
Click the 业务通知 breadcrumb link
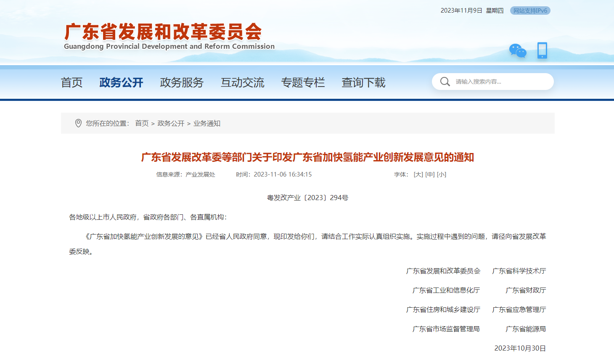(x=206, y=123)
